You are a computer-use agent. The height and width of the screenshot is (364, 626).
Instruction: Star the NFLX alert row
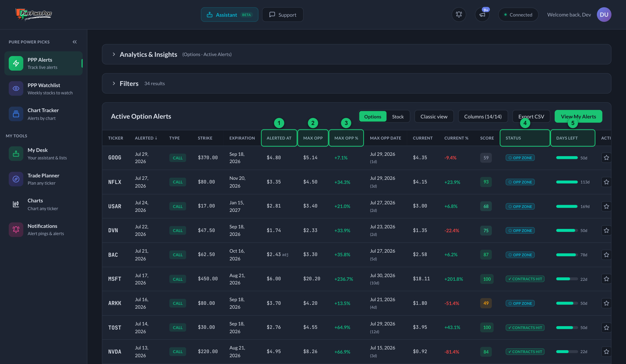tap(606, 182)
